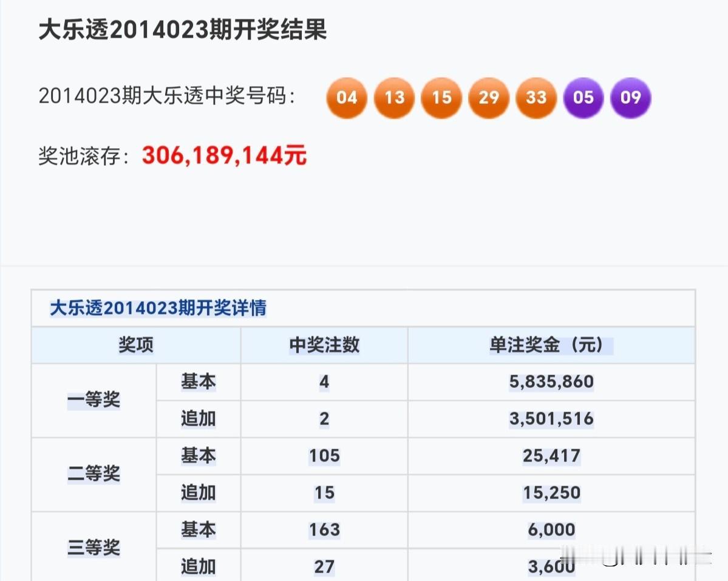Click the last orange winning number ball
Viewport: 728px width, 581px height.
click(x=536, y=98)
